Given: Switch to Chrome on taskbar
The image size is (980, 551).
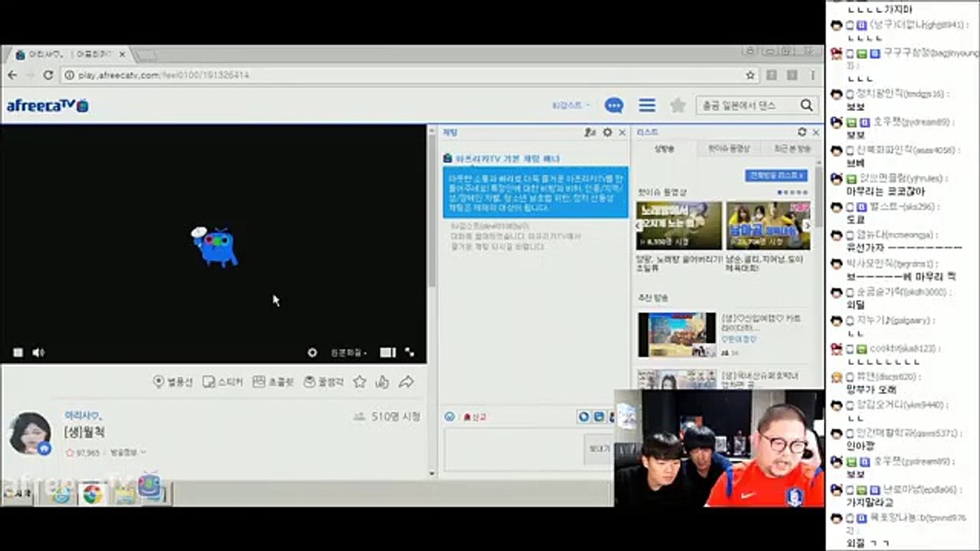Looking at the screenshot, I should click(x=92, y=494).
